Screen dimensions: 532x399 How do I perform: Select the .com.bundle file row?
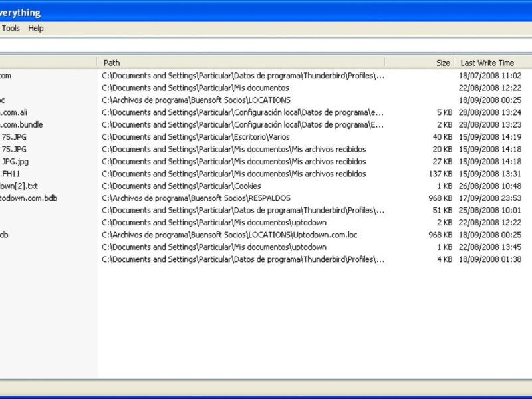click(x=266, y=124)
